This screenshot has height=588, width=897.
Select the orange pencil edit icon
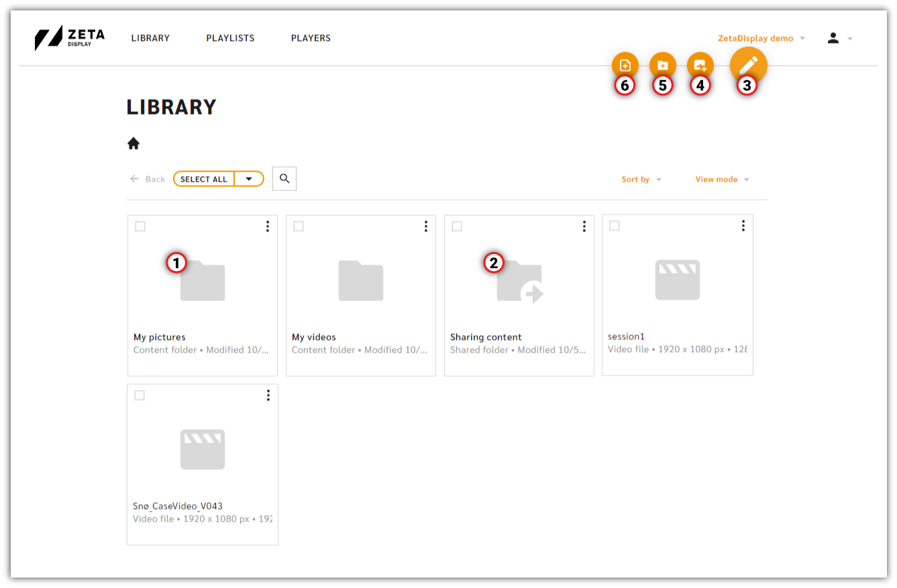pos(747,64)
